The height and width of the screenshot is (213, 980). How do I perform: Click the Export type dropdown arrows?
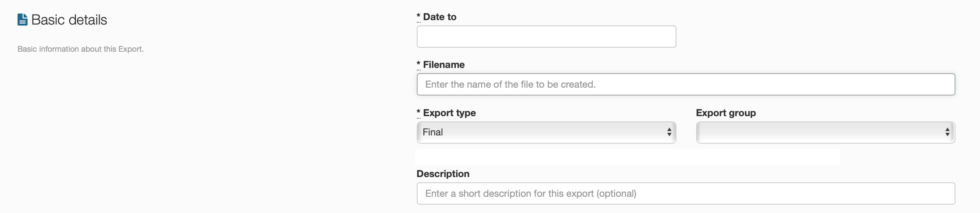point(669,132)
